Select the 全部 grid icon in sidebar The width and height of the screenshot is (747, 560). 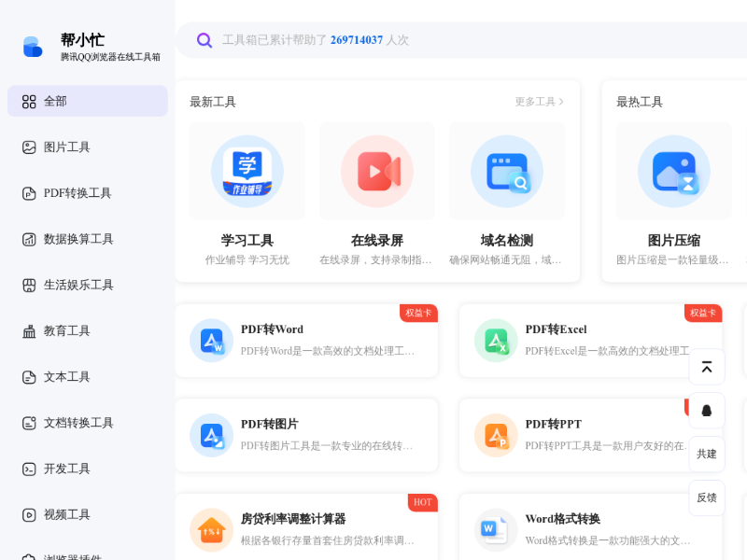(x=29, y=102)
